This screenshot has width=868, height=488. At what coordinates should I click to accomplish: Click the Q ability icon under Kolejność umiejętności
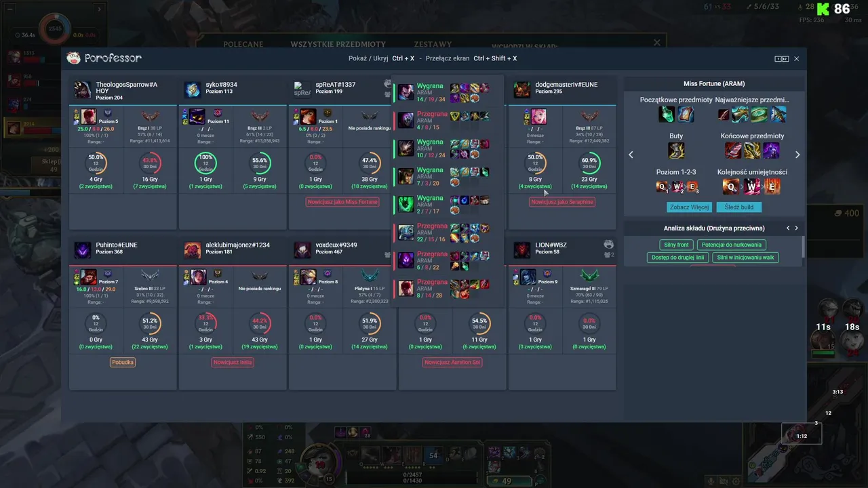(x=730, y=186)
